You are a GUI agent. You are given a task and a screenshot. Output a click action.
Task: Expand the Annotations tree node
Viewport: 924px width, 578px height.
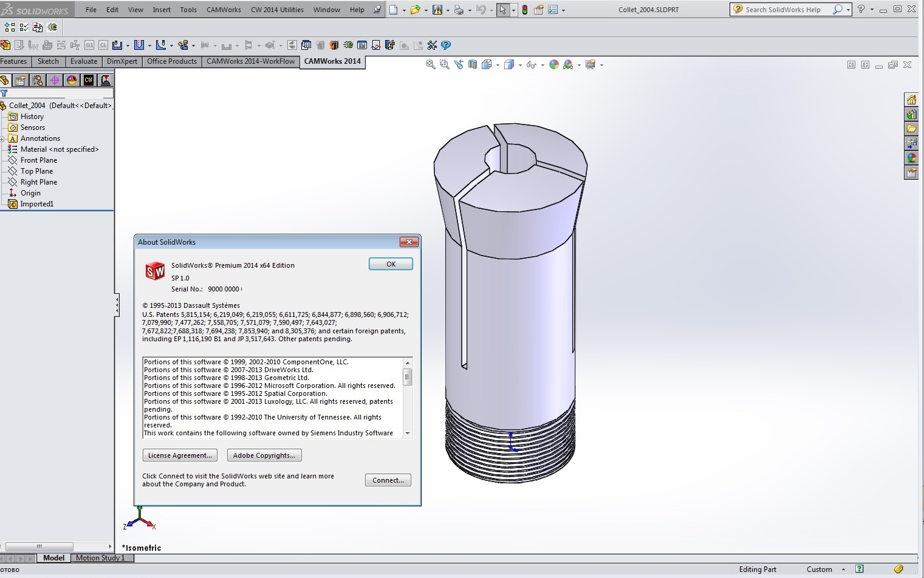pos(2,139)
